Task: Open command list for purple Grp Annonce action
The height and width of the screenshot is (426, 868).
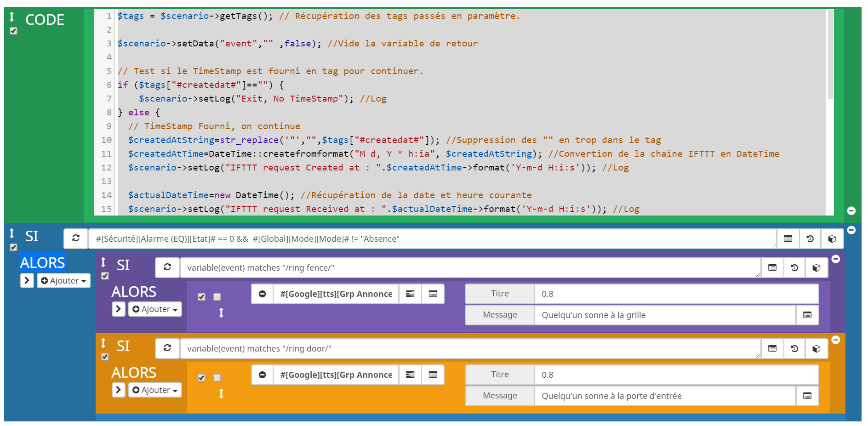Action: point(433,294)
